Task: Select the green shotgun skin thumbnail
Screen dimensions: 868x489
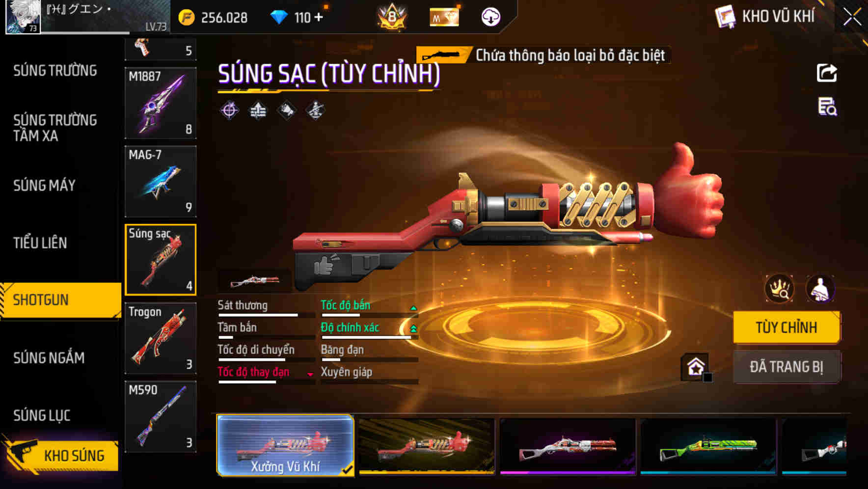Action: [x=708, y=446]
